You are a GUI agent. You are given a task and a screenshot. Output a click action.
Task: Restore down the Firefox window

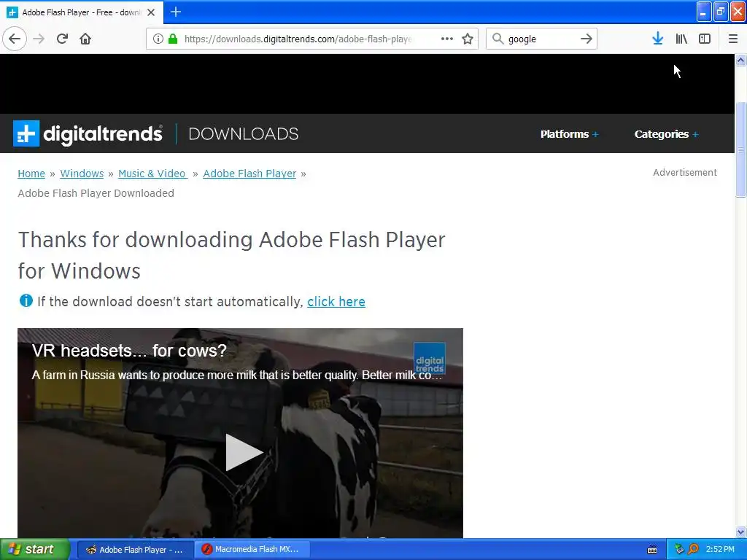[x=721, y=12]
